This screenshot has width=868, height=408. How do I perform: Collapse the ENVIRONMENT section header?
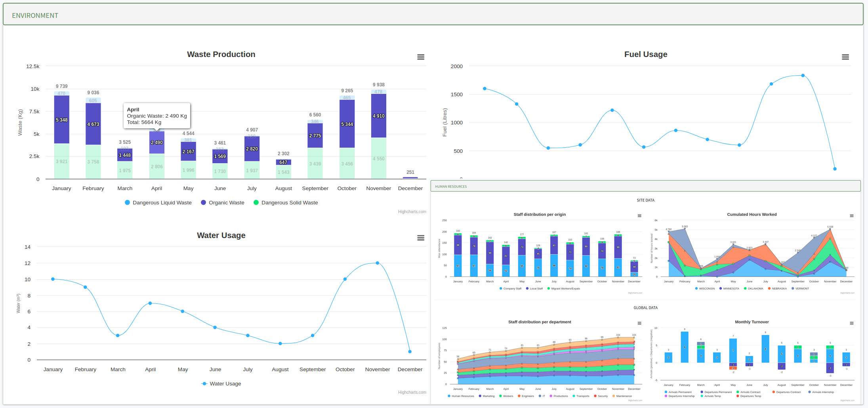click(x=35, y=15)
